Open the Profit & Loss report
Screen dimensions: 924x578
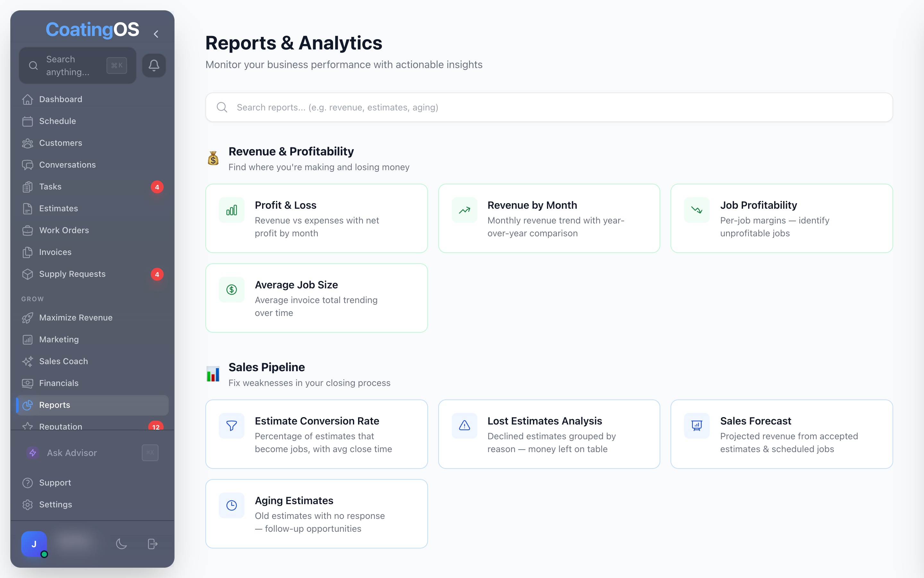[317, 218]
